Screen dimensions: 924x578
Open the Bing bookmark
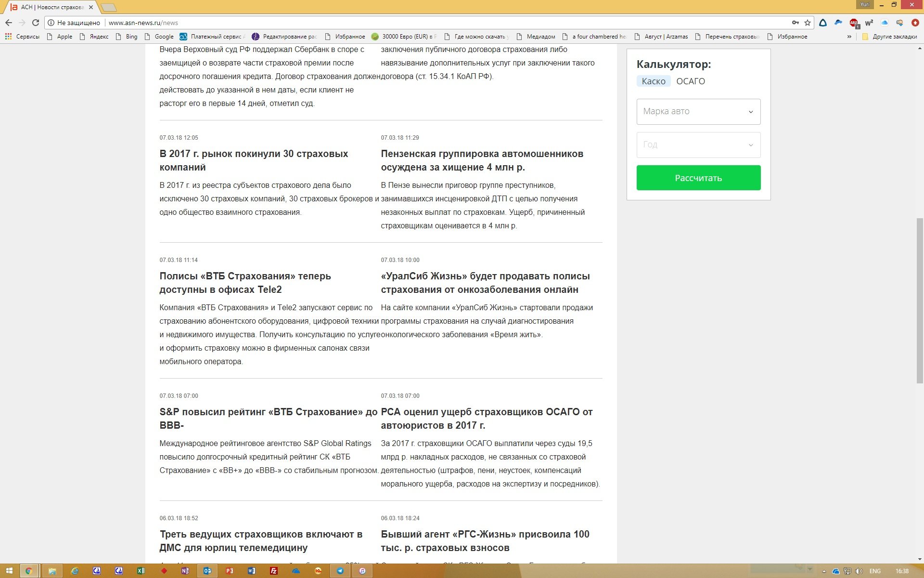127,37
